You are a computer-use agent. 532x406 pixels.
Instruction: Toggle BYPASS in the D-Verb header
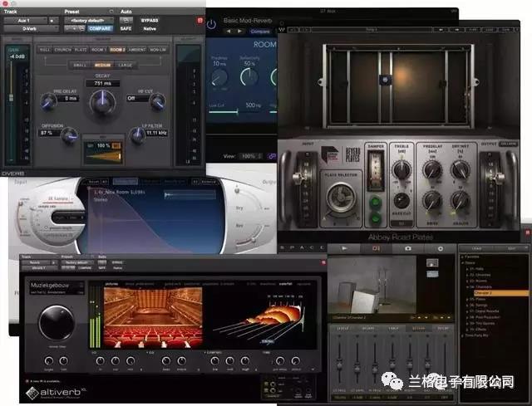pyautogui.click(x=150, y=21)
